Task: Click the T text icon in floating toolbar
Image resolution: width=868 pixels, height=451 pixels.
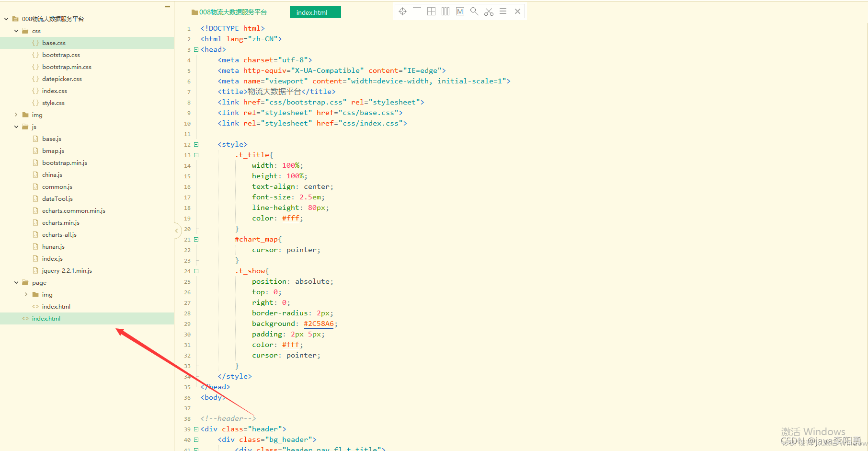Action: [x=417, y=12]
